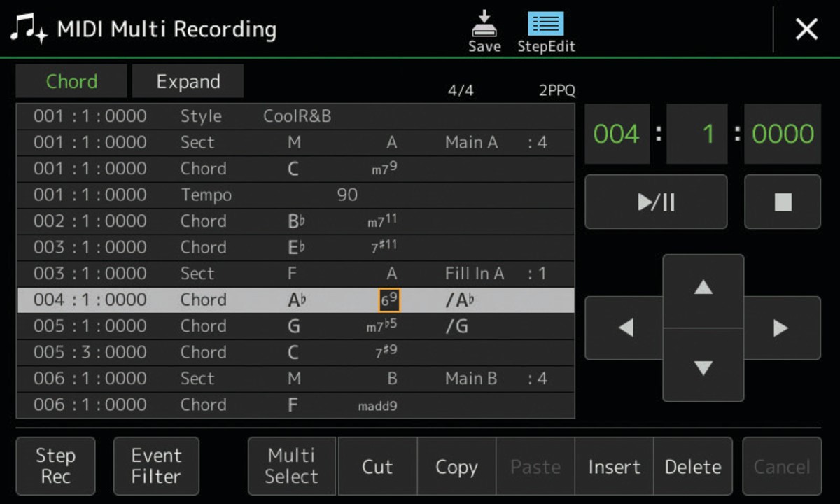Click the Delete button
The width and height of the screenshot is (840, 504).
click(x=693, y=466)
